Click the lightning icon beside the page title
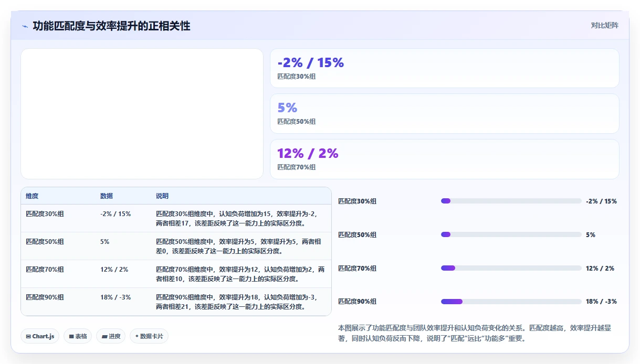 point(25,26)
